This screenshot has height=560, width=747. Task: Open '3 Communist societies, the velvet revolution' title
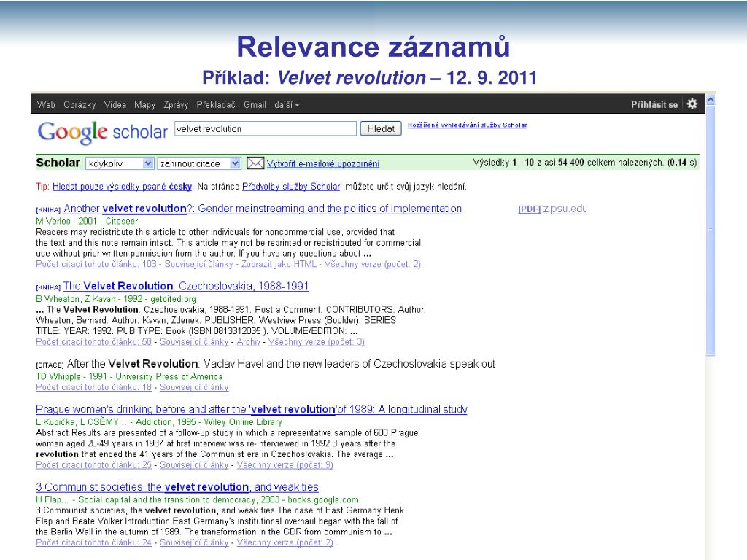coord(177,487)
